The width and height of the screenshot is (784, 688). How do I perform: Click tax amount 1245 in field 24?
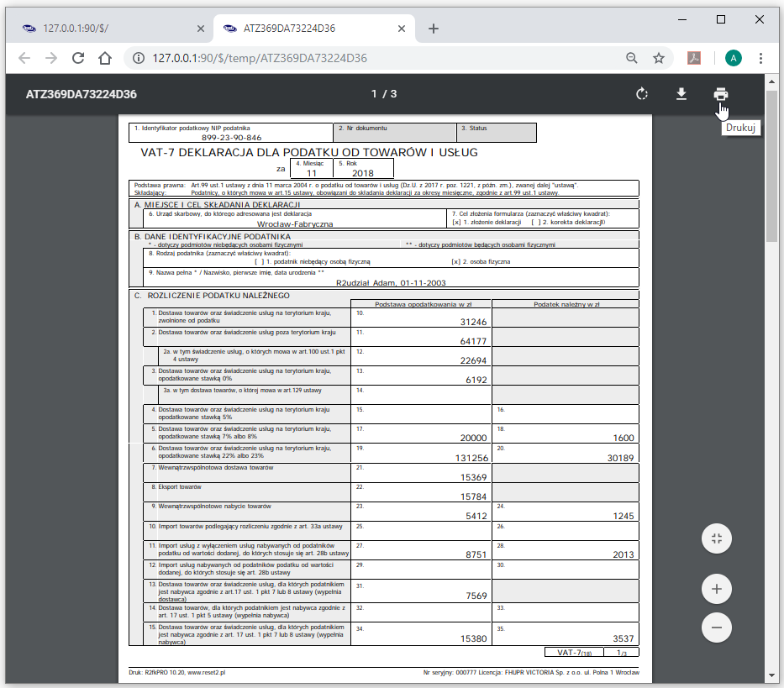624,516
